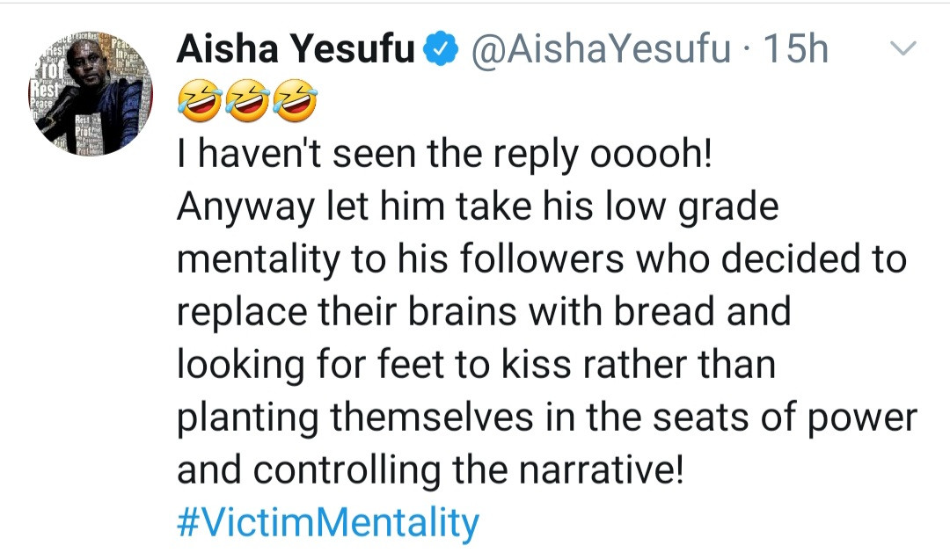Click the line "replace their brains with bread"
This screenshot has height=560, width=950.
point(484,313)
